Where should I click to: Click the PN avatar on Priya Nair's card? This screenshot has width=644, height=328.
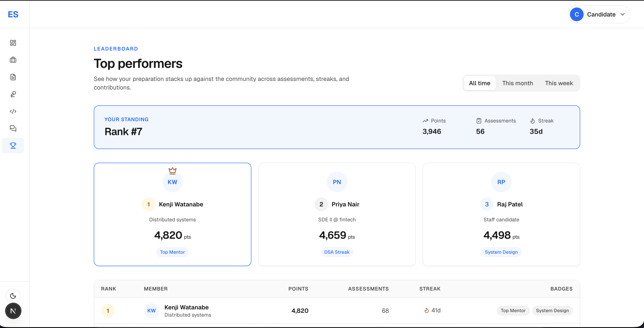click(337, 182)
